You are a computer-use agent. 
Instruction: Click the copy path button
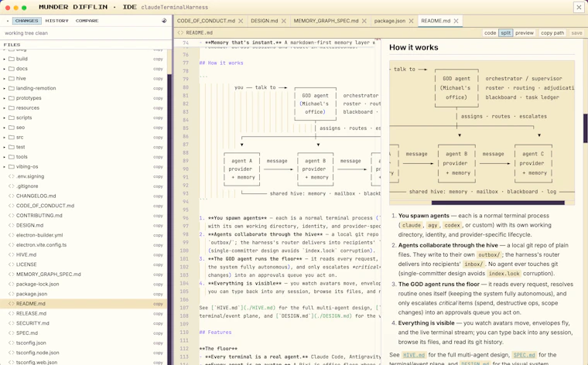[552, 33]
